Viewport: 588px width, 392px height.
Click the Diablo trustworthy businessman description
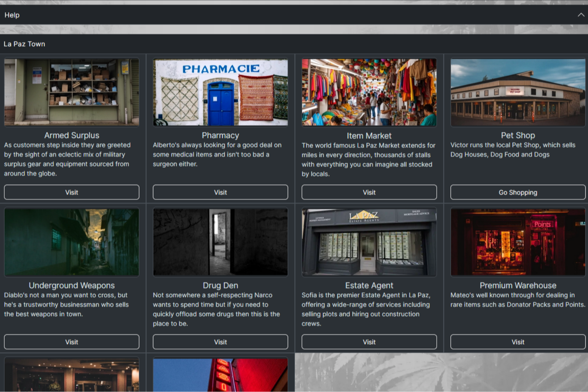click(66, 304)
